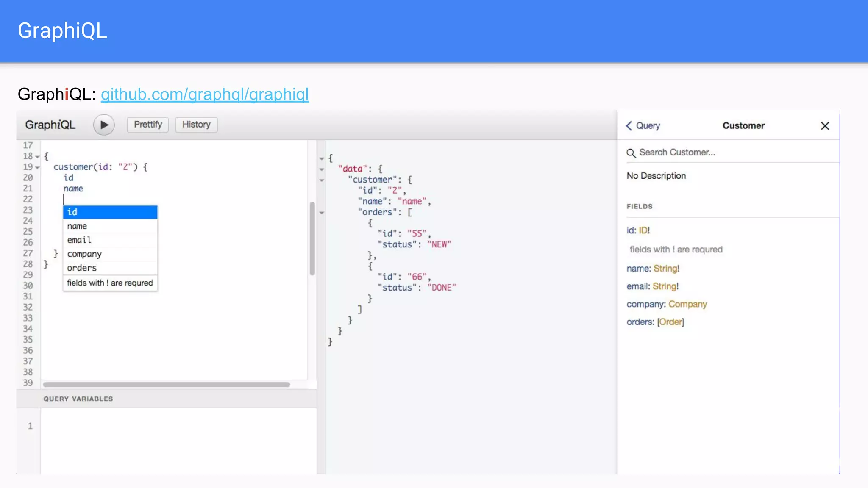Collapse the customer block at line 19
The image size is (868, 488).
[x=38, y=168]
